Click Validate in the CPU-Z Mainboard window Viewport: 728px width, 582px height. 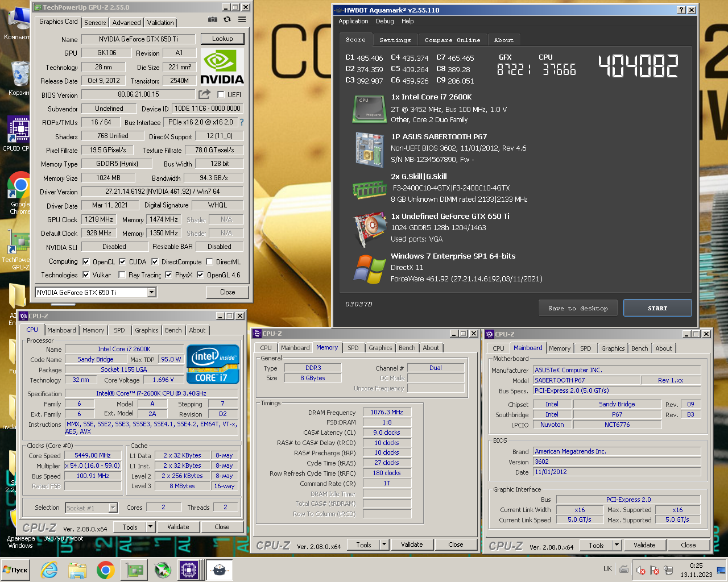pyautogui.click(x=644, y=545)
